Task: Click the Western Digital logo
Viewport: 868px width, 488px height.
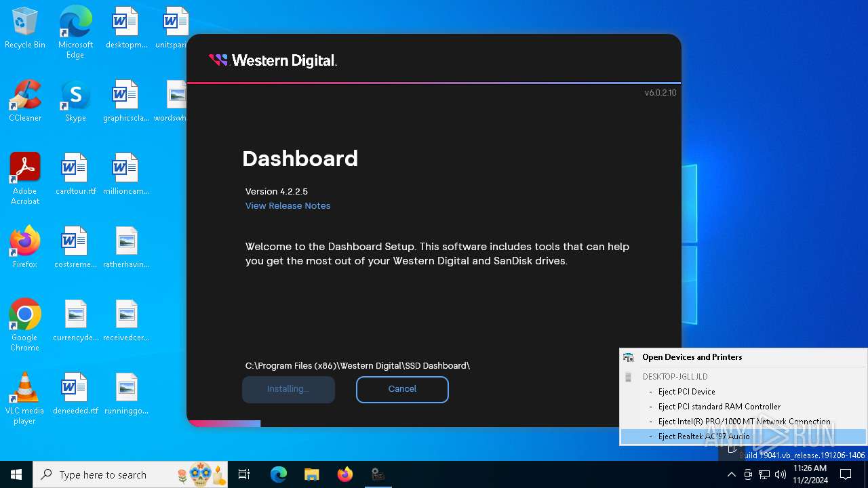Action: [x=273, y=61]
